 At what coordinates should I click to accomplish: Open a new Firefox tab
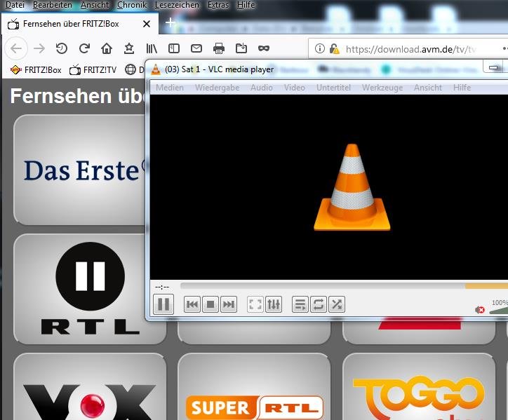(x=170, y=22)
